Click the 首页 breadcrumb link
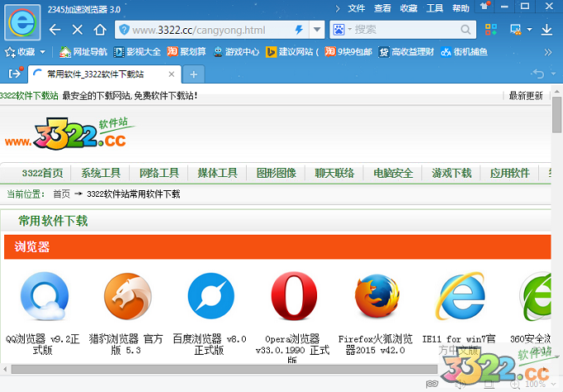 pyautogui.click(x=61, y=194)
